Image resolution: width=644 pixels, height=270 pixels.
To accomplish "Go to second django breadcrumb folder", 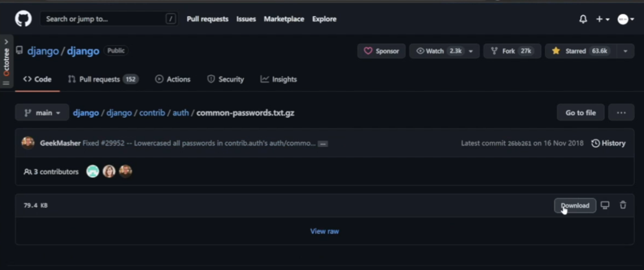I will [x=119, y=113].
